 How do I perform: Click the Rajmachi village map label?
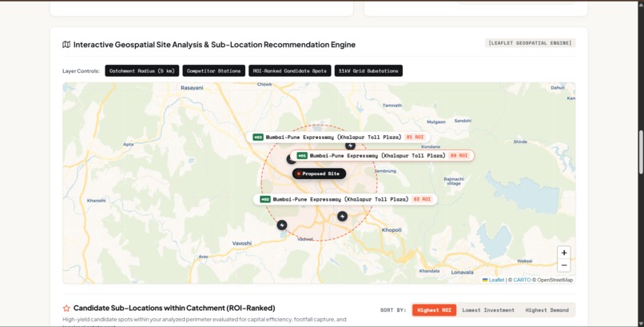(454, 181)
